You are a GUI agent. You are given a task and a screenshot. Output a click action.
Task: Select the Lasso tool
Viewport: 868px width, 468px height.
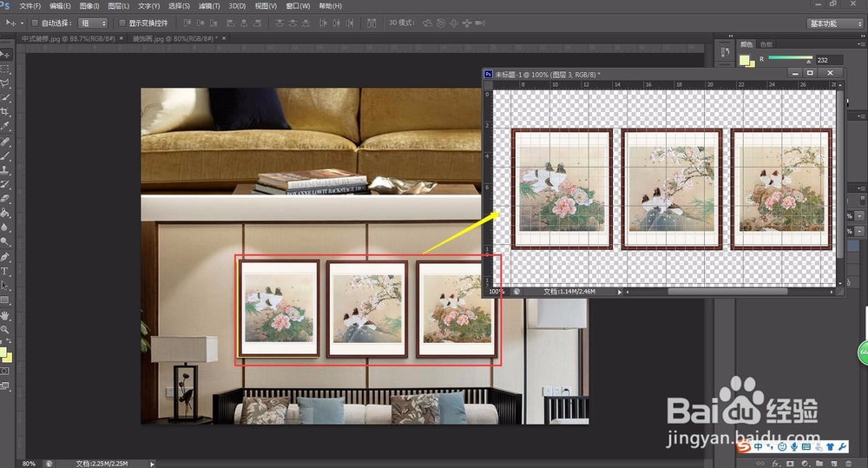[5, 83]
